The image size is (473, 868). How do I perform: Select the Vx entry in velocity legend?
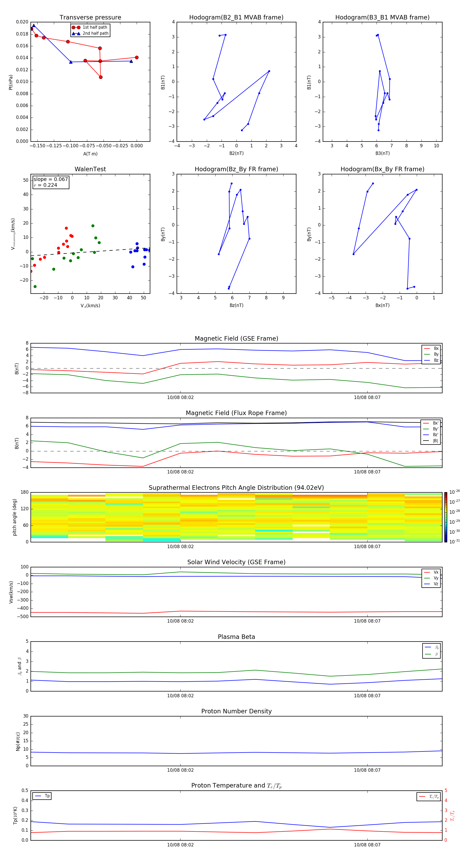(431, 572)
